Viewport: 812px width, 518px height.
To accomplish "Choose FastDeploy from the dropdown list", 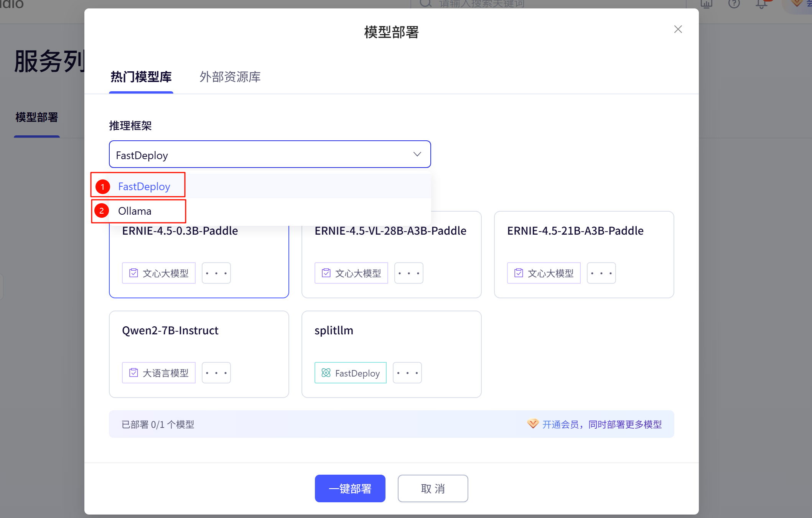I will (x=270, y=186).
